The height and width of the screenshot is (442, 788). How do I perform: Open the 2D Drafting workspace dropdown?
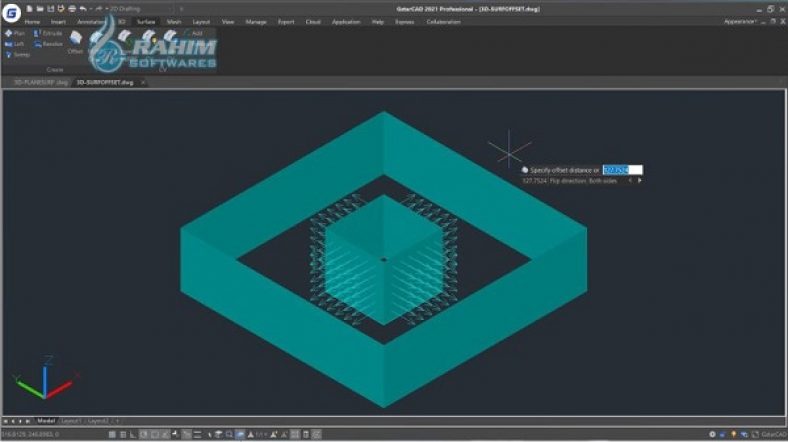click(142, 9)
